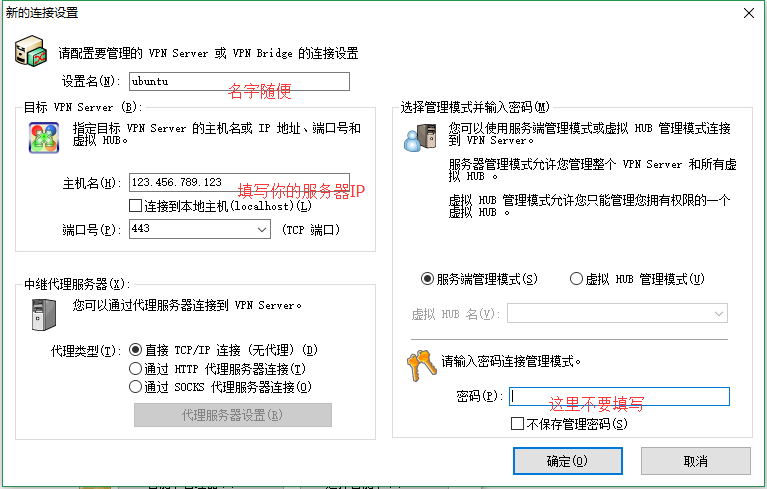The width and height of the screenshot is (767, 489).
Task: Select virtual HUB admin mode radio button
Action: [x=576, y=279]
